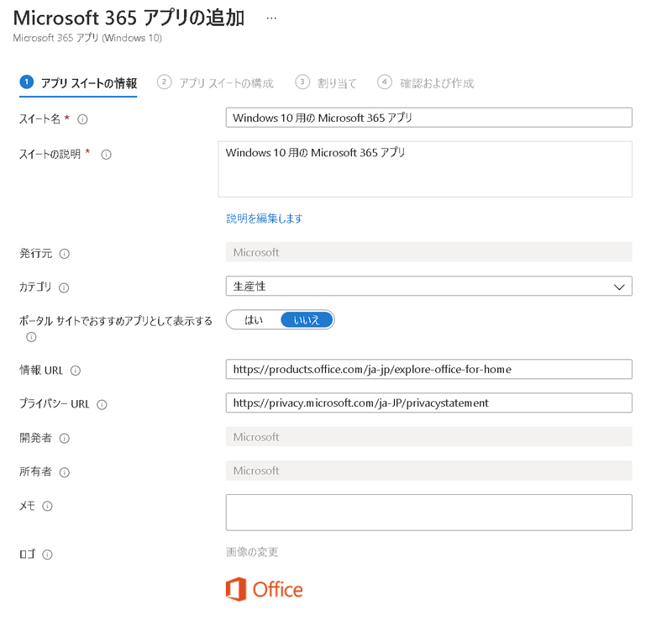Click the info icon next to 開発者

point(65,438)
